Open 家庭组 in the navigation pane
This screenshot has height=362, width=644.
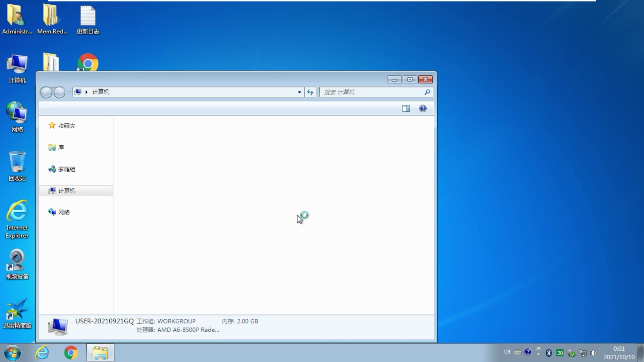[66, 169]
